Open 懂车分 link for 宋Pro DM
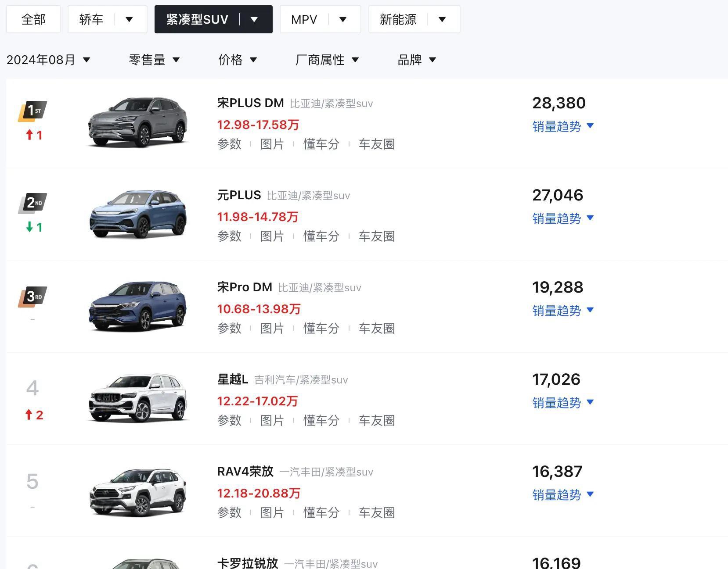This screenshot has width=728, height=569. 321,328
